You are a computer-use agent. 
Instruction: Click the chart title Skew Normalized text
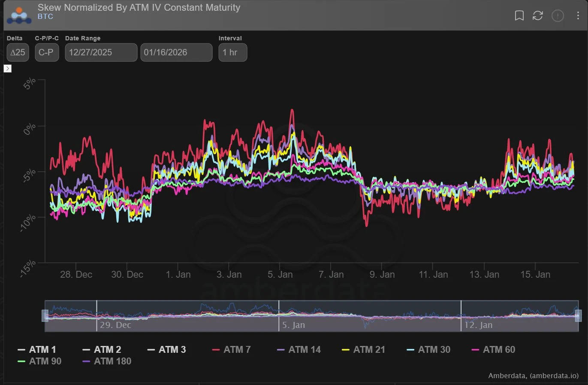click(x=139, y=7)
